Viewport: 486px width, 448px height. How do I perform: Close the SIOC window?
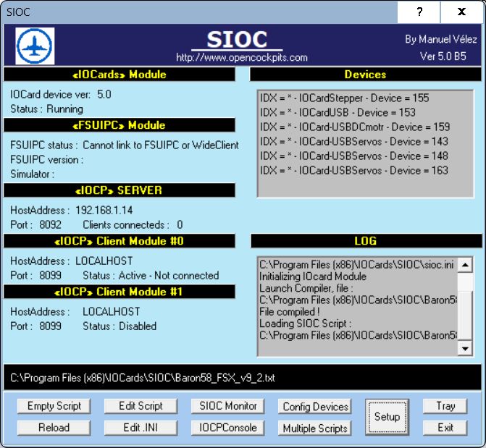pyautogui.click(x=461, y=12)
